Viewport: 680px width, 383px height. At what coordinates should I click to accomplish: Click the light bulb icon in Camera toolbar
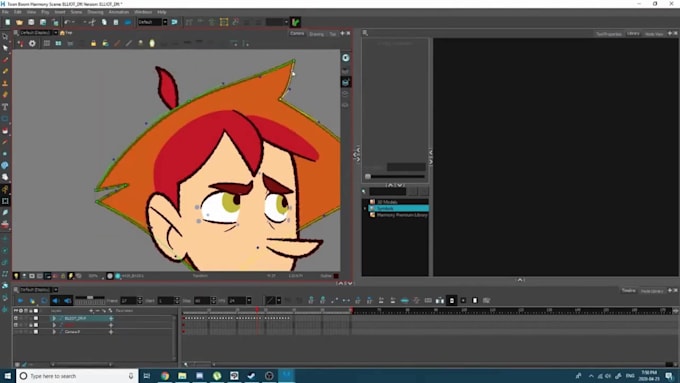[x=152, y=43]
